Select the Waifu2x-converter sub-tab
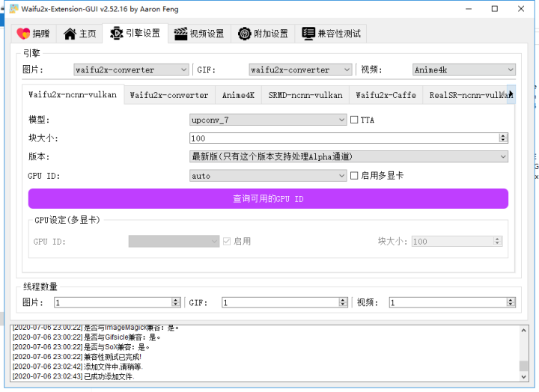 (x=169, y=95)
